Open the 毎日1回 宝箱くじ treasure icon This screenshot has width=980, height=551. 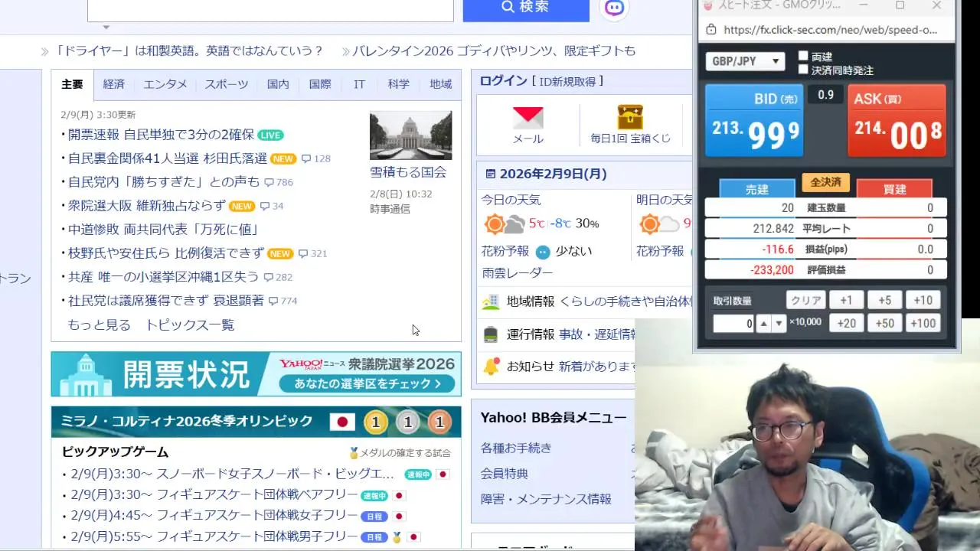point(630,117)
